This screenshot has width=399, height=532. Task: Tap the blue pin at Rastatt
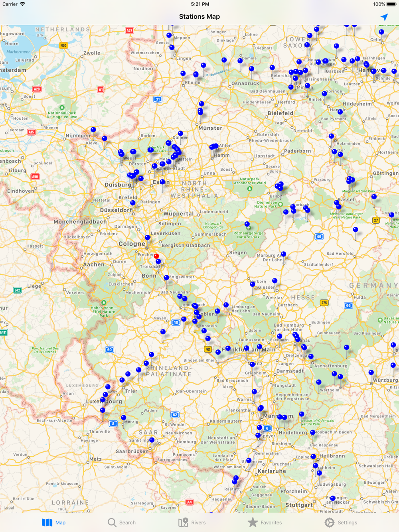[x=235, y=482]
